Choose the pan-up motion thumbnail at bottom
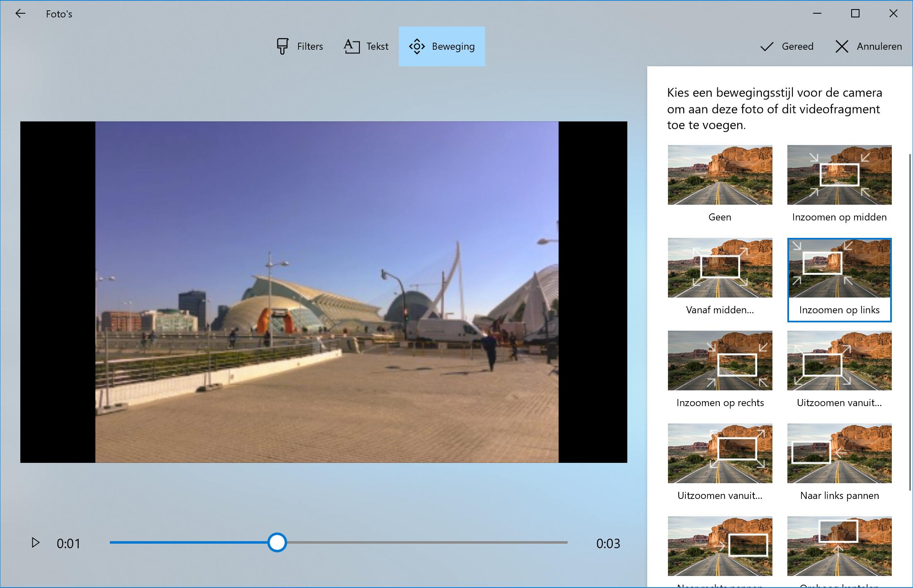Viewport: 913px width, 588px height. click(839, 546)
